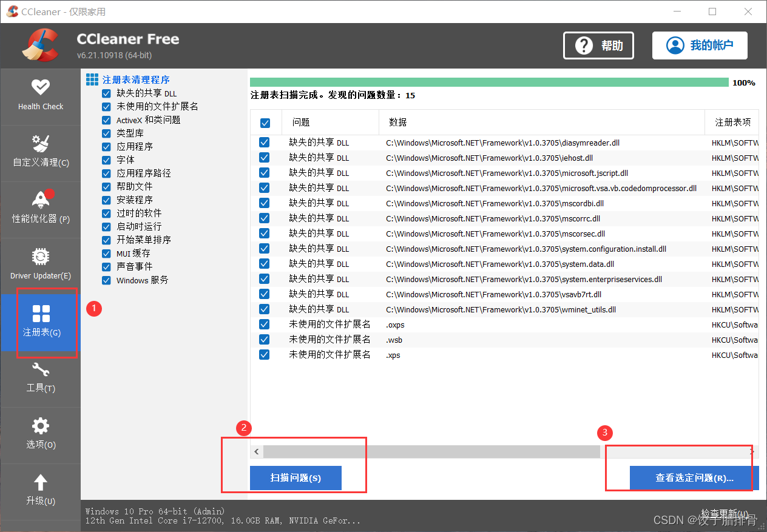The width and height of the screenshot is (767, 532).
Task: Uncheck the .oxps extension result row
Action: [264, 325]
